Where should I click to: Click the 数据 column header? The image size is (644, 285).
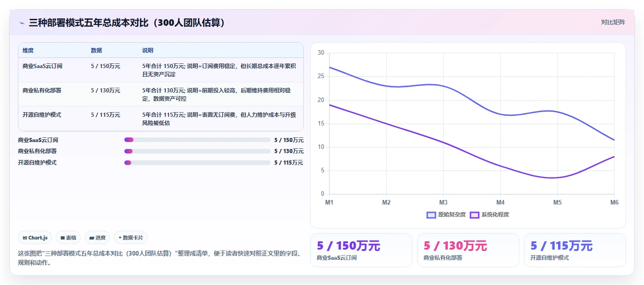(97, 51)
